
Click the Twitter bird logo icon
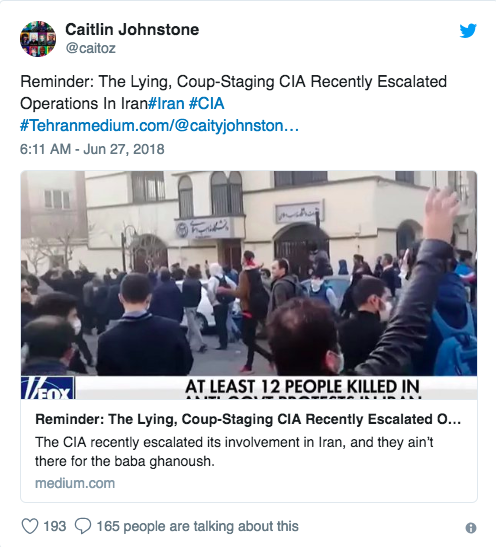click(468, 31)
